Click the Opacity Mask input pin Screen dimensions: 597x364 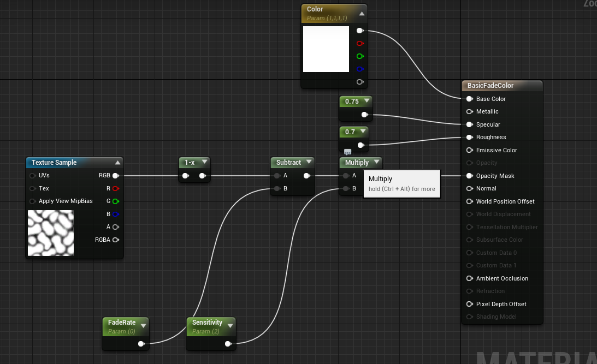click(x=469, y=175)
